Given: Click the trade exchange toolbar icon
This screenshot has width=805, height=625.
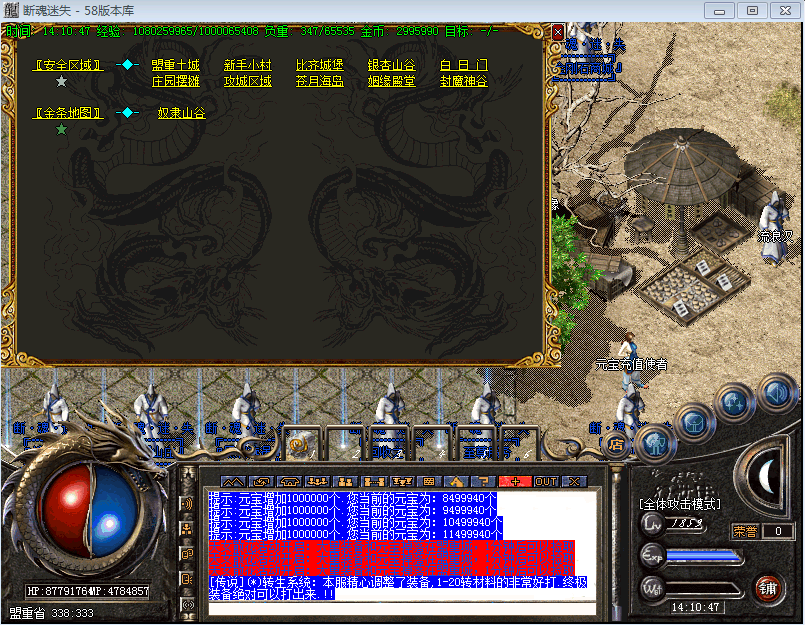Looking at the screenshot, I should 261,482.
